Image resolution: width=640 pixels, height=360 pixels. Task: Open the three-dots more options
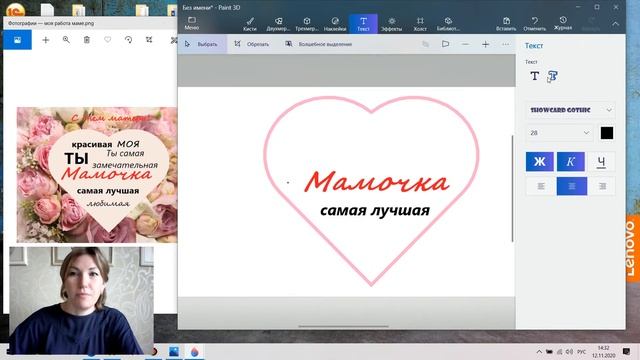[506, 44]
